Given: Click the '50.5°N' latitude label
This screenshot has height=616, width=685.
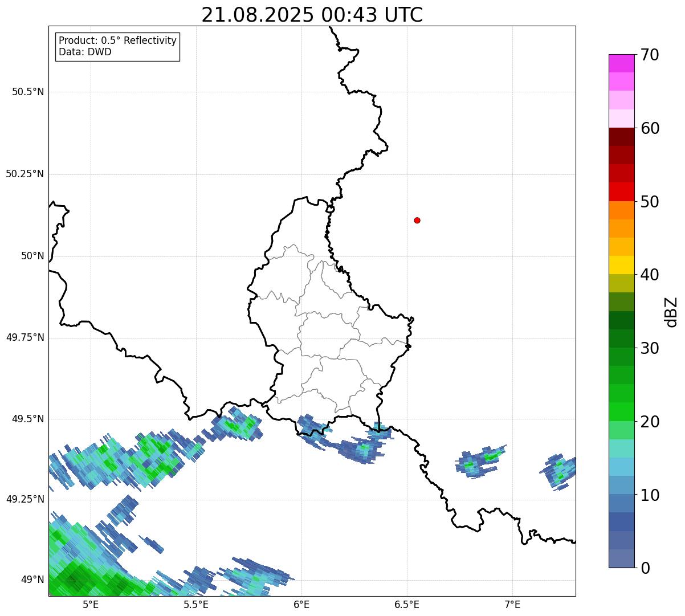Looking at the screenshot, I should (x=28, y=92).
